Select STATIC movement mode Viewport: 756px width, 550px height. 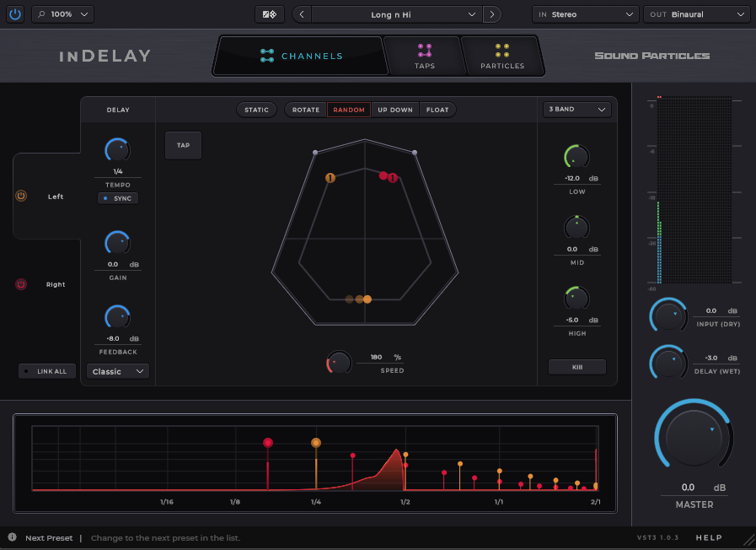click(256, 110)
